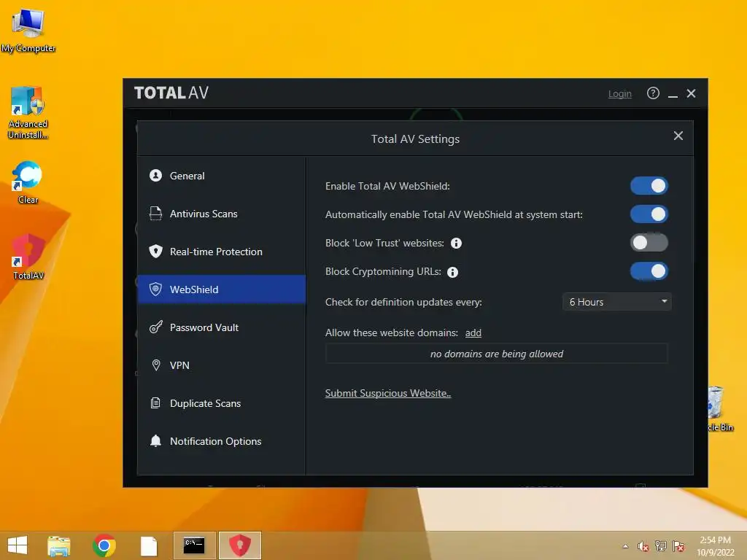The height and width of the screenshot is (560, 747).
Task: Open the Windows Start button
Action: pos(18,545)
